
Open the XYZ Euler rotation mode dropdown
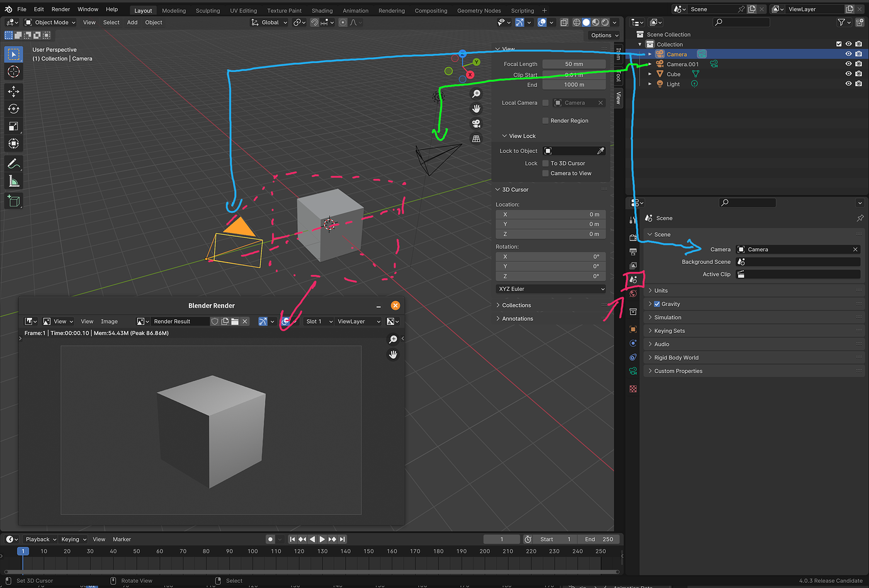551,289
